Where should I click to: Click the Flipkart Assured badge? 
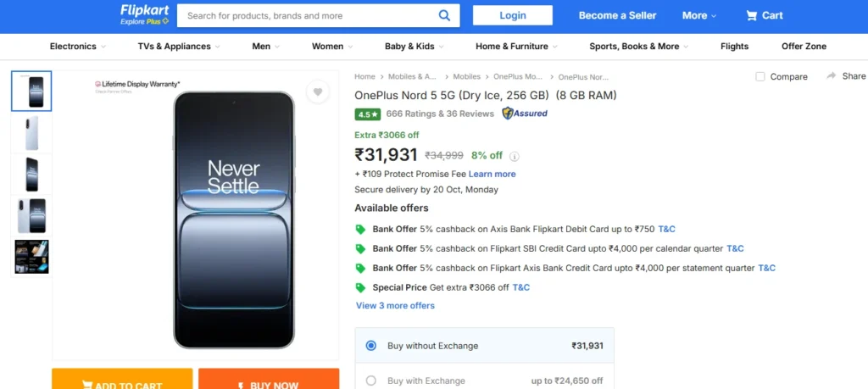[x=525, y=114]
